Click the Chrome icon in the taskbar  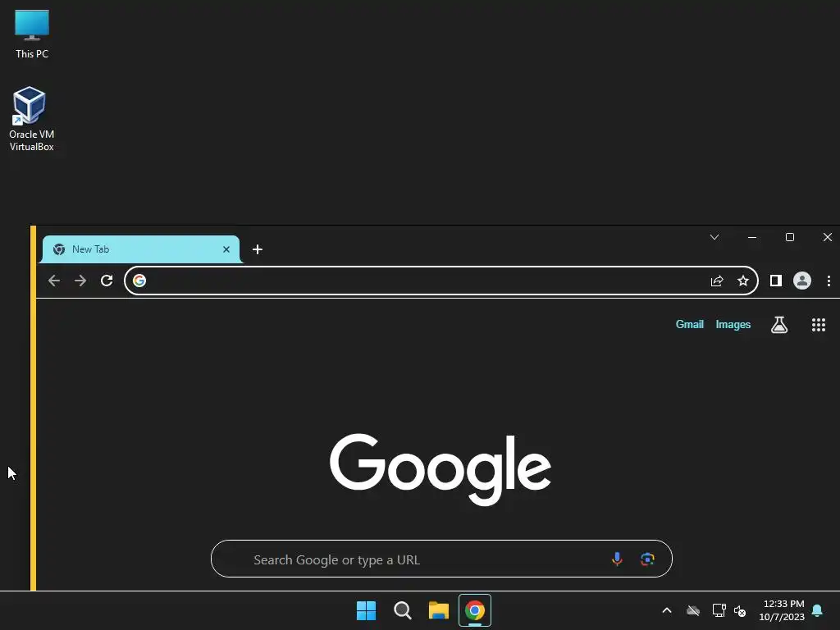[x=475, y=610]
